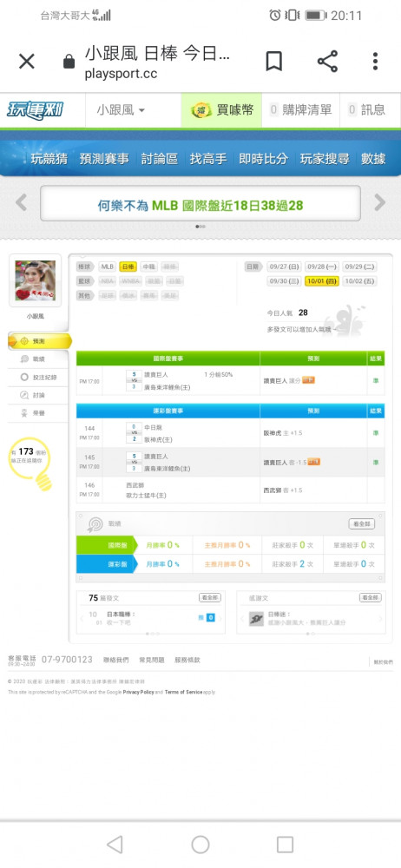Click game number 146 row

[230, 490]
